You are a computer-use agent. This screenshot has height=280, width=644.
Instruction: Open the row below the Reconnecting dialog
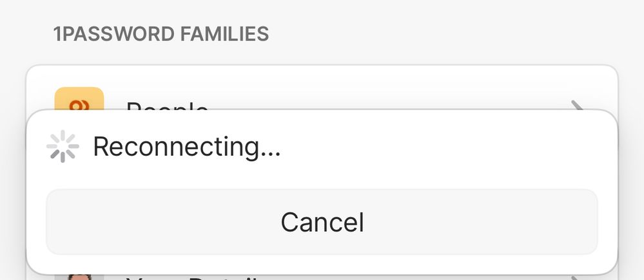(x=322, y=277)
